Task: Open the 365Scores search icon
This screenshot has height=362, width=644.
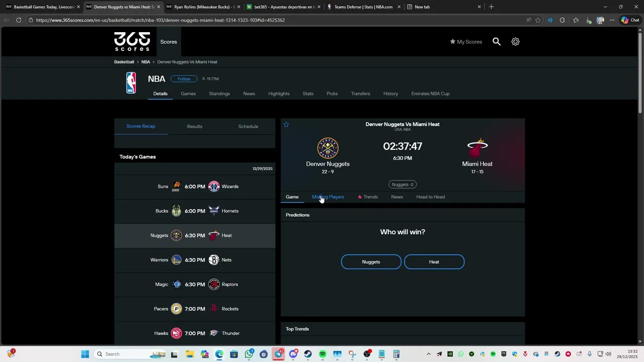Action: pyautogui.click(x=497, y=42)
